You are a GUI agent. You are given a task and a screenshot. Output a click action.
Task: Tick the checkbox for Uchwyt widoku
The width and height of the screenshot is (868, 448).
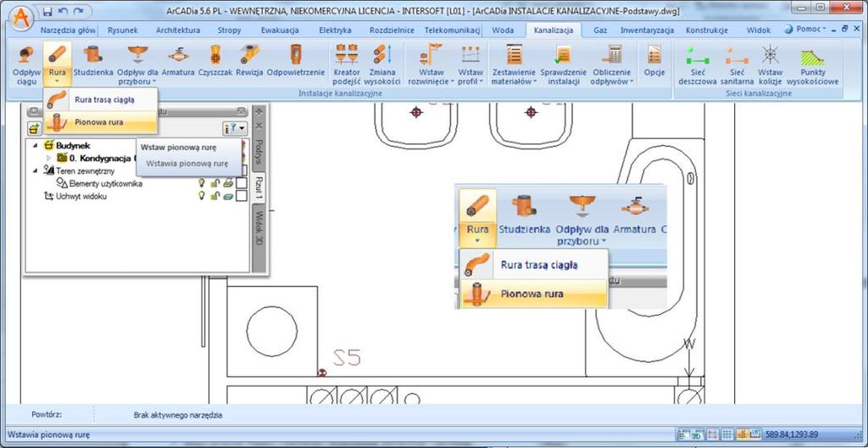242,196
